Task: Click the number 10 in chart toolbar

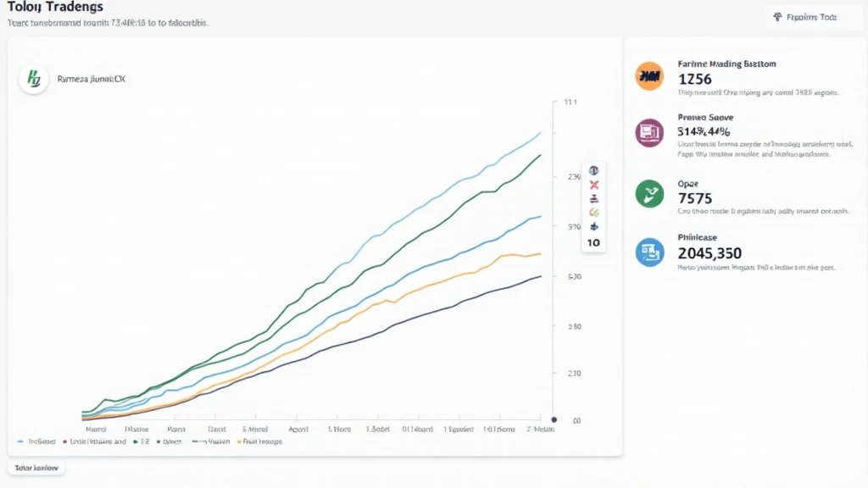Action: click(x=593, y=242)
